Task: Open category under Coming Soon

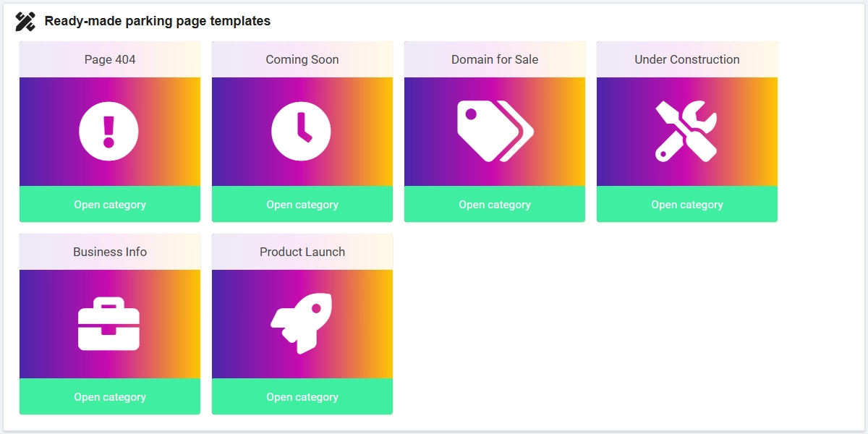Action: coord(302,205)
